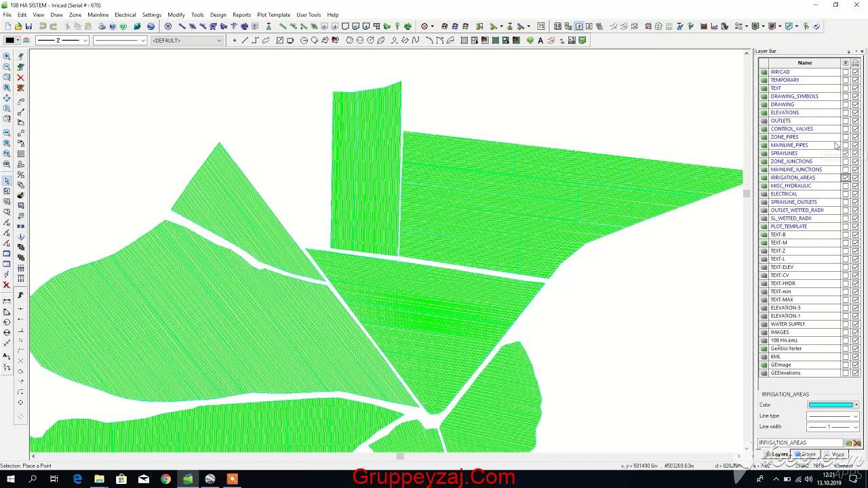Toggle the right checkbox for KML layer
Image resolution: width=868 pixels, height=488 pixels.
pos(856,357)
